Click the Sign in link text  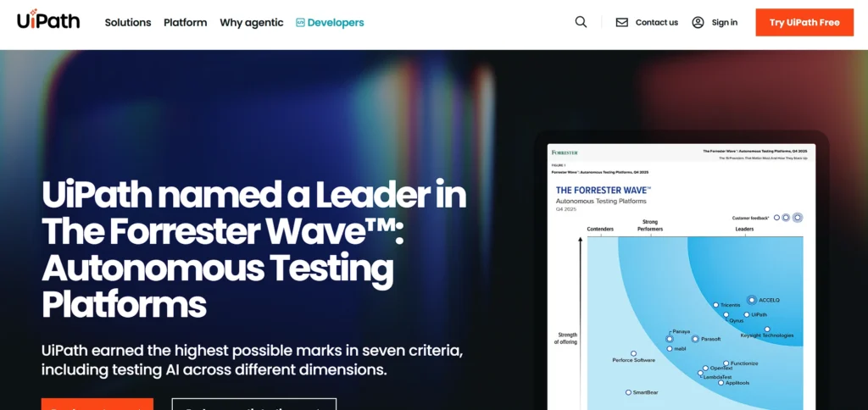[724, 23]
